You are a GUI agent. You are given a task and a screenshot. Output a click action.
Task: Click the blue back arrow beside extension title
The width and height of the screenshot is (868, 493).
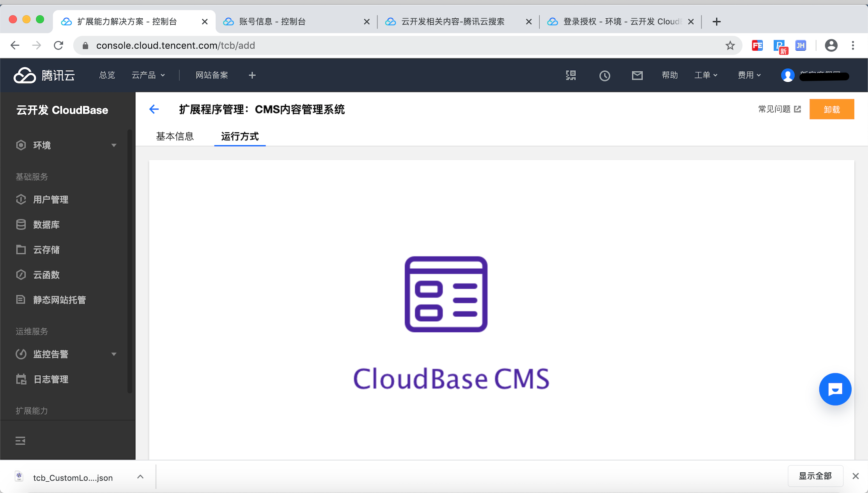pos(154,109)
